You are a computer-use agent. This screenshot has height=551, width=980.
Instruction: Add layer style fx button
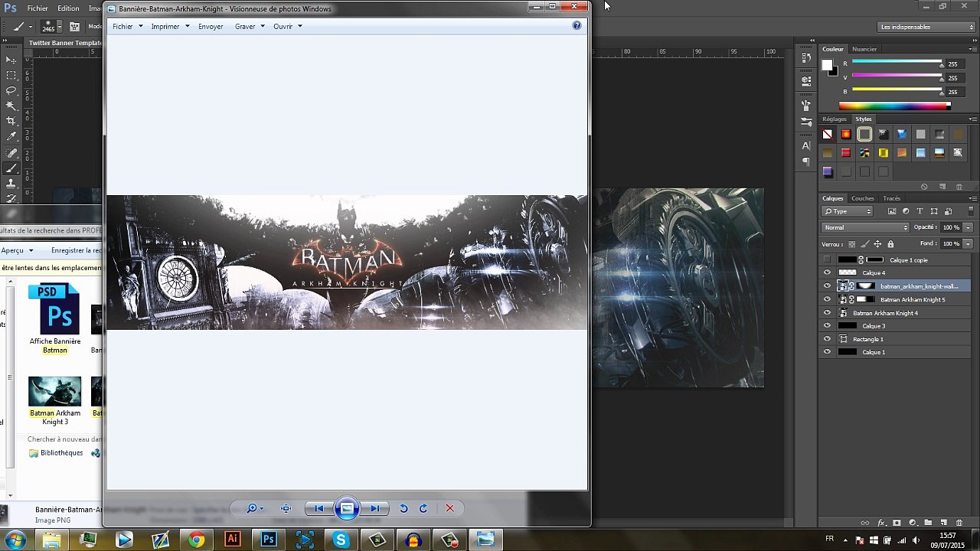(x=881, y=523)
